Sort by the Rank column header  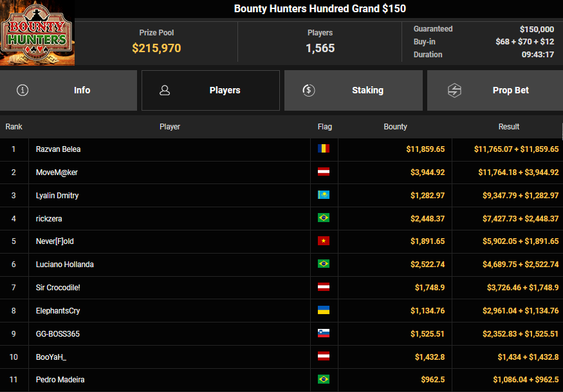14,127
